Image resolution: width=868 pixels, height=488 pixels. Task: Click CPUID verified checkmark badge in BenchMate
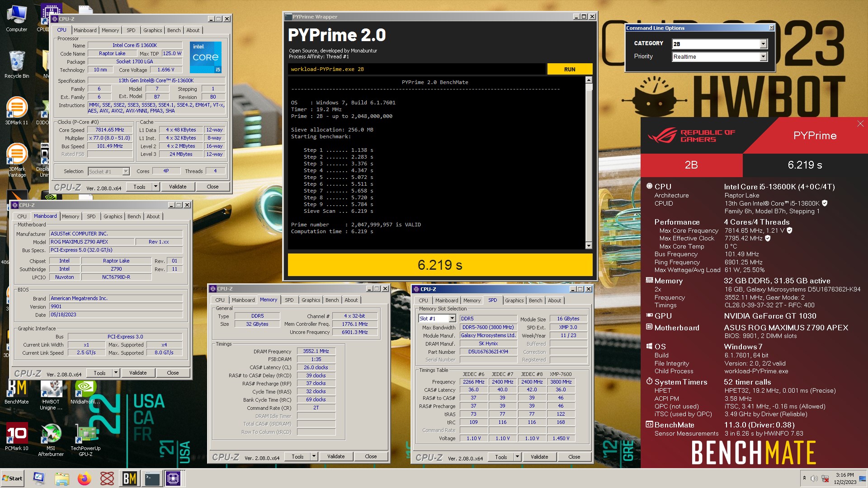tap(825, 203)
